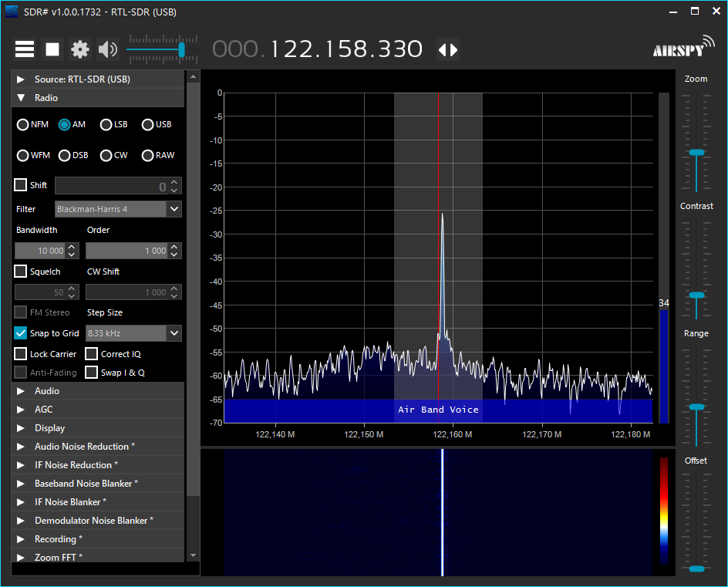Screen dimensions: 728x587
Task: Expand the Zoom FFT panel
Action: 98,556
